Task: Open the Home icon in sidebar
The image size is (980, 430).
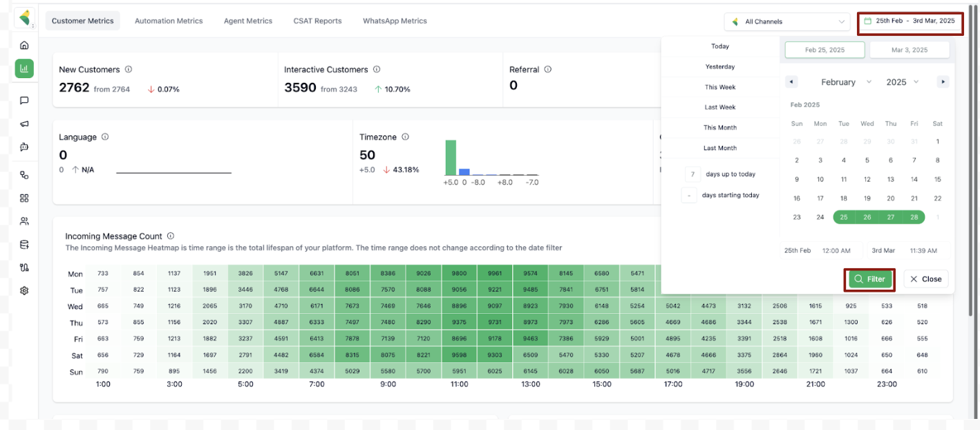Action: pos(24,45)
